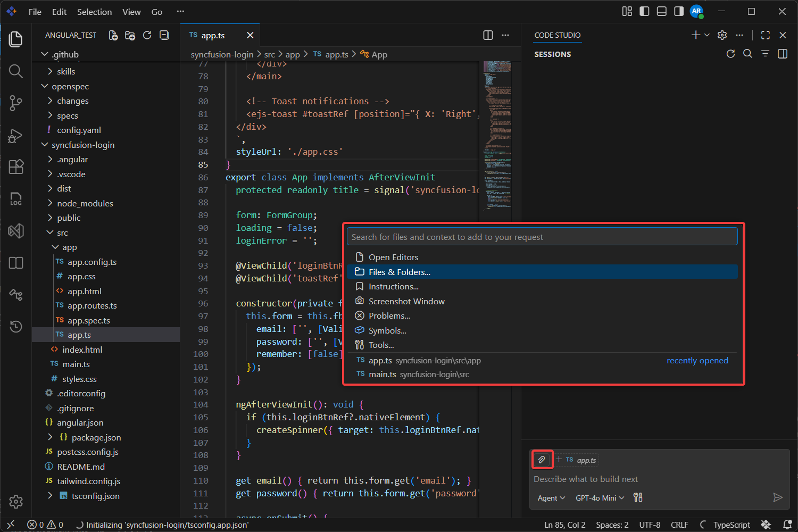Toggle the secondary sidebar visibility
This screenshot has width=798, height=532.
[678, 11]
